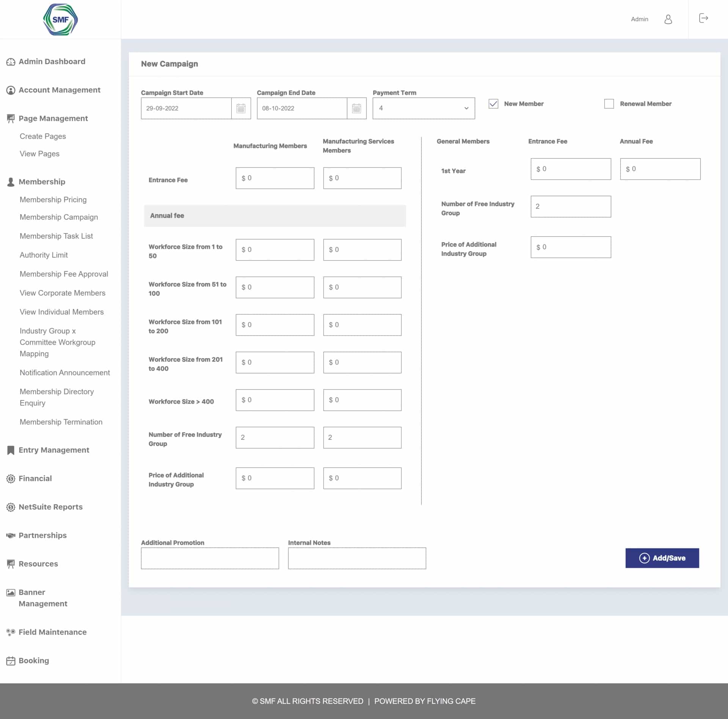Open Membership Campaign page
Viewport: 728px width, 719px height.
(x=59, y=217)
